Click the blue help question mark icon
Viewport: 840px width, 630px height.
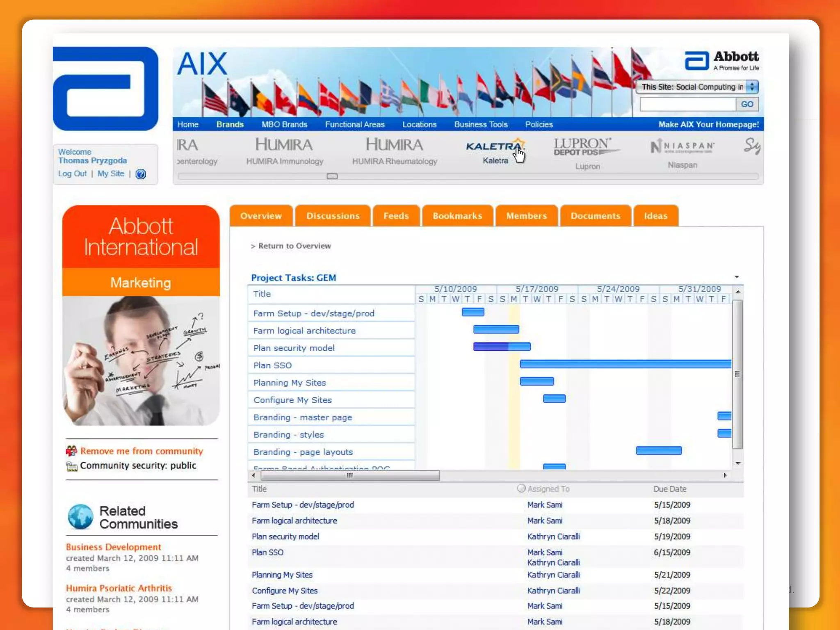pyautogui.click(x=141, y=174)
